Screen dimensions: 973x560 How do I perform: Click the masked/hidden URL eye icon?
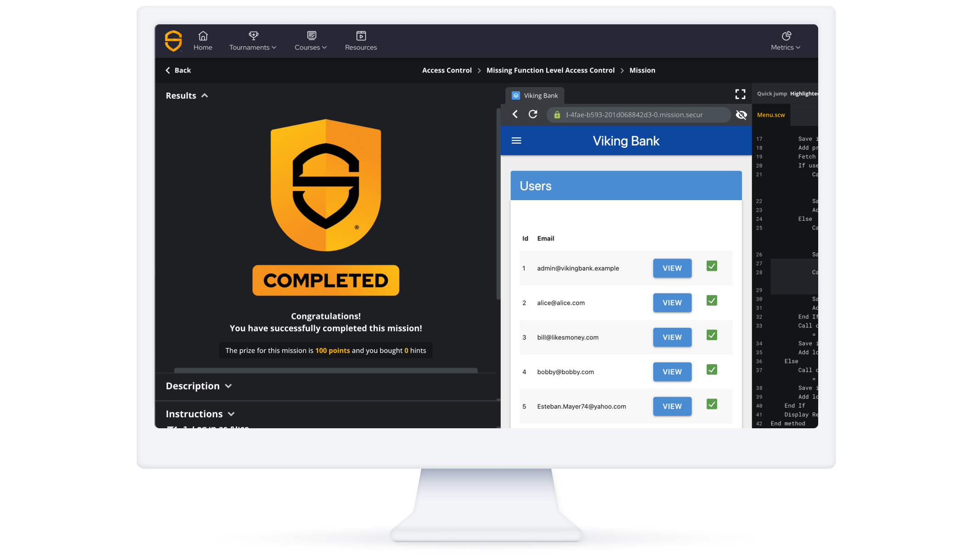pyautogui.click(x=741, y=115)
